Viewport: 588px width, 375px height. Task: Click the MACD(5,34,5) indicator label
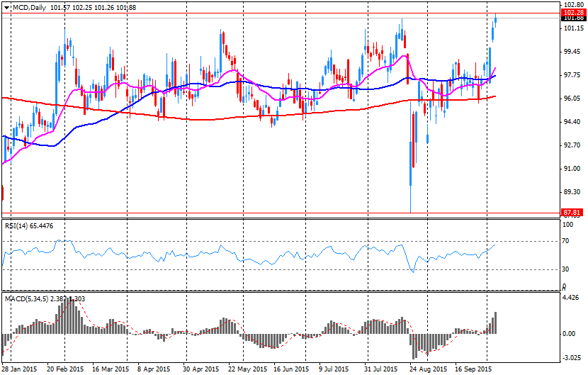point(45,299)
